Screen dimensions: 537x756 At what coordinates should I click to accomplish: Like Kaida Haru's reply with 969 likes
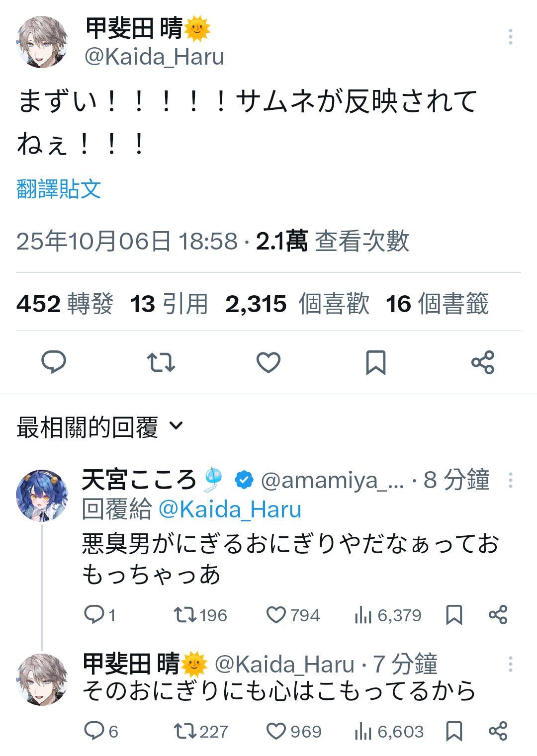pos(276,731)
